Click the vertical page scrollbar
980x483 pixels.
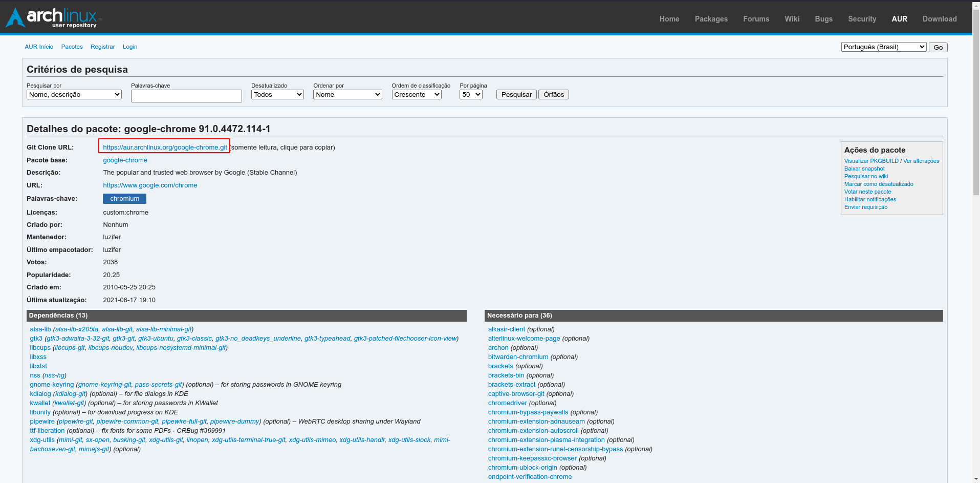(976, 102)
